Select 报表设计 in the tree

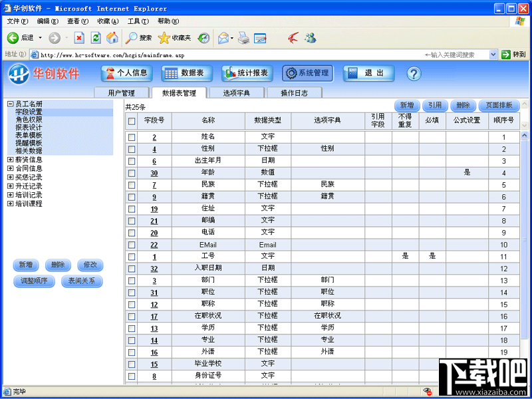click(x=29, y=128)
